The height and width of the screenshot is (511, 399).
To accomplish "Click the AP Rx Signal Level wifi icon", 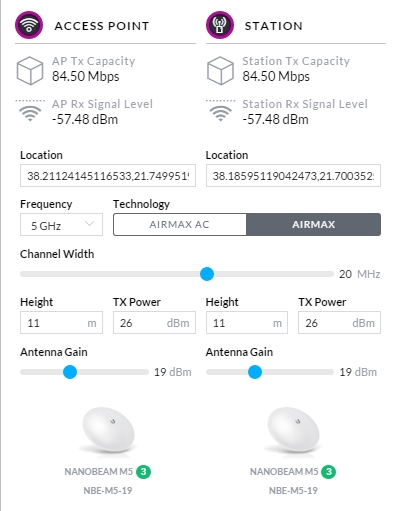I will (x=30, y=111).
